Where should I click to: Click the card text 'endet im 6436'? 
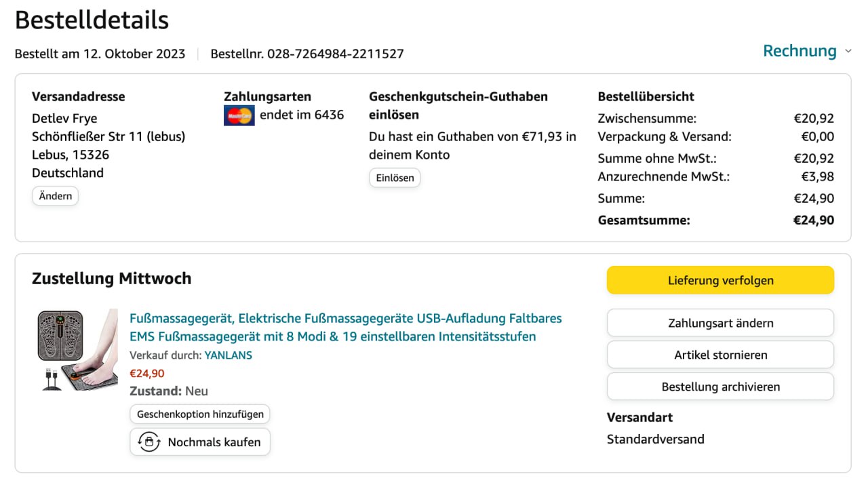point(302,115)
